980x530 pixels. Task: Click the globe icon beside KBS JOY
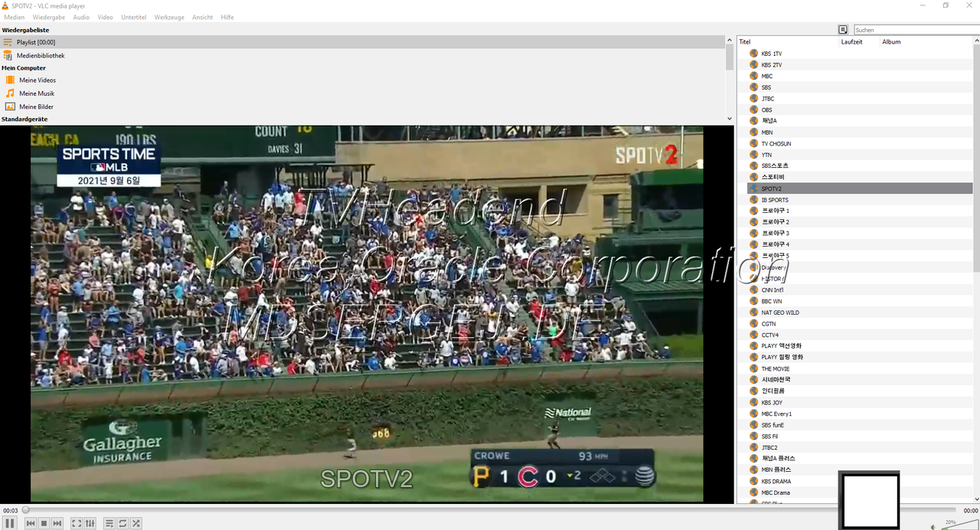pyautogui.click(x=753, y=402)
